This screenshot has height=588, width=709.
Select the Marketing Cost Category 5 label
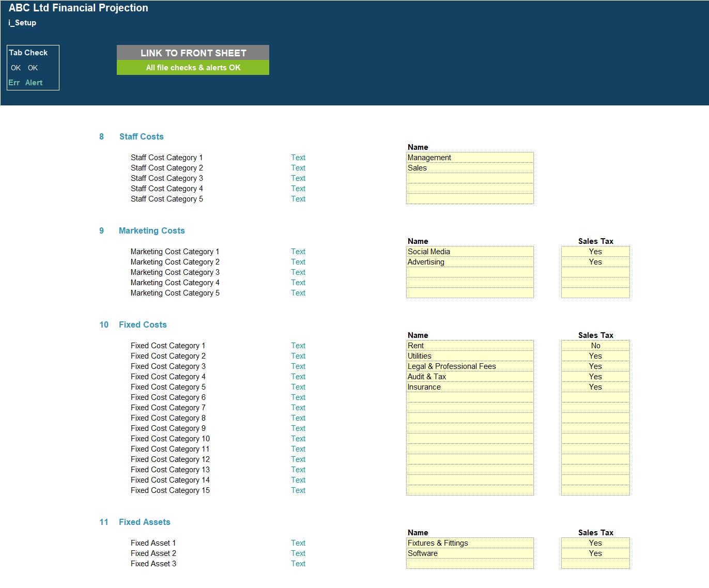point(175,293)
